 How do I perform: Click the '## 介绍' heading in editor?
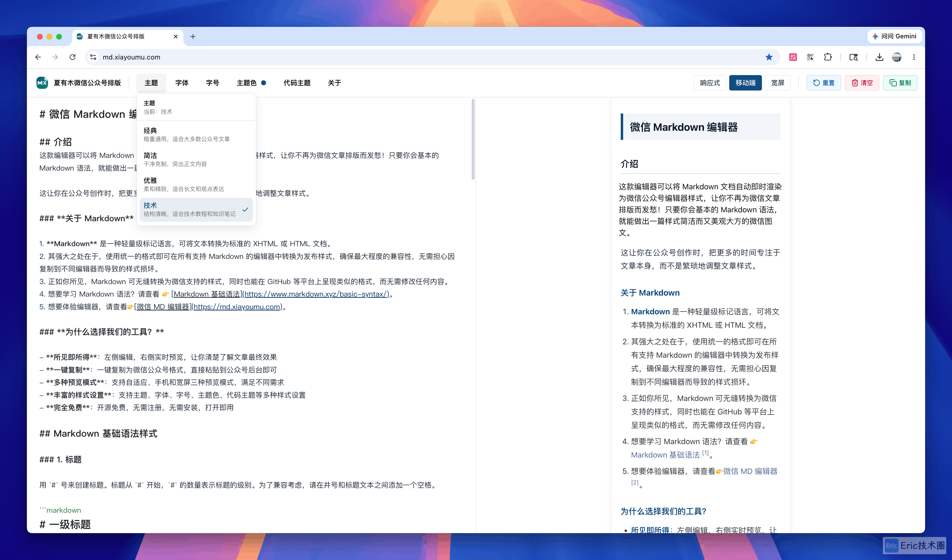coord(55,142)
